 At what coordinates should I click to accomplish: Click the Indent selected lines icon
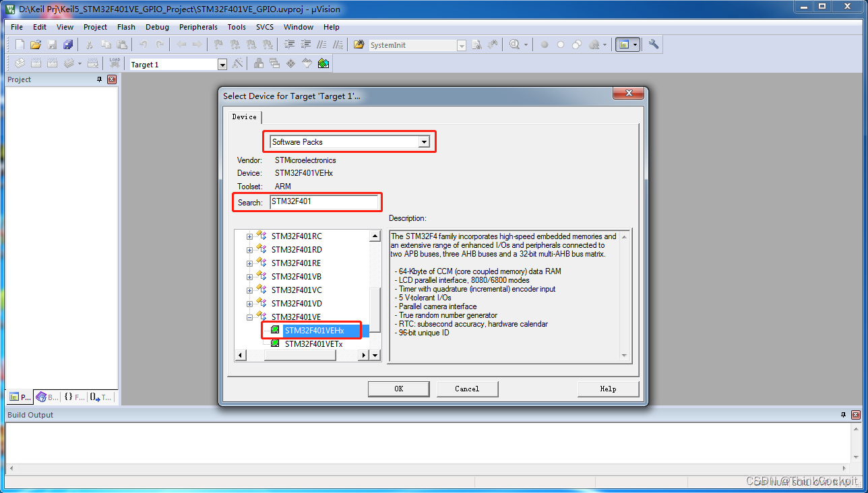pos(289,44)
